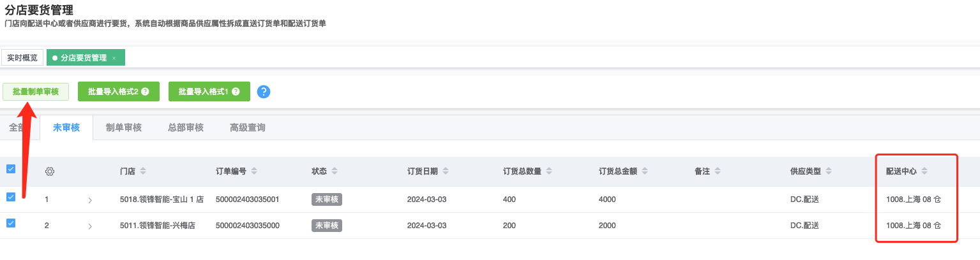Sort by 订单编号 column sort icon
Screen dimensions: 980x260
pos(254,171)
